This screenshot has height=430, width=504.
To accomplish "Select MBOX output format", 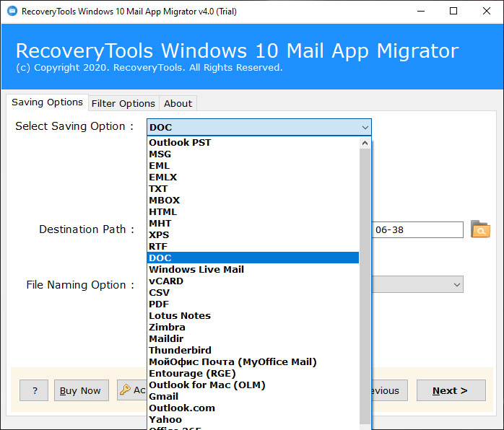I will [253, 200].
